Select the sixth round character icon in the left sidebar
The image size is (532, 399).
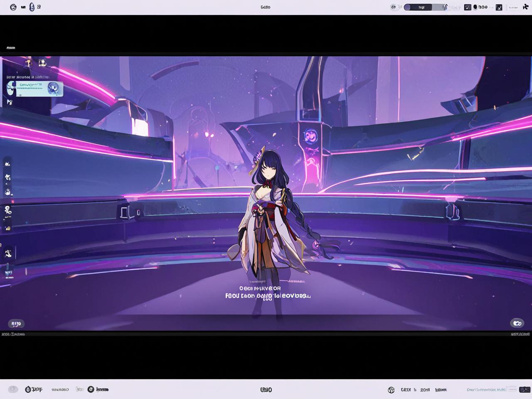point(8,253)
